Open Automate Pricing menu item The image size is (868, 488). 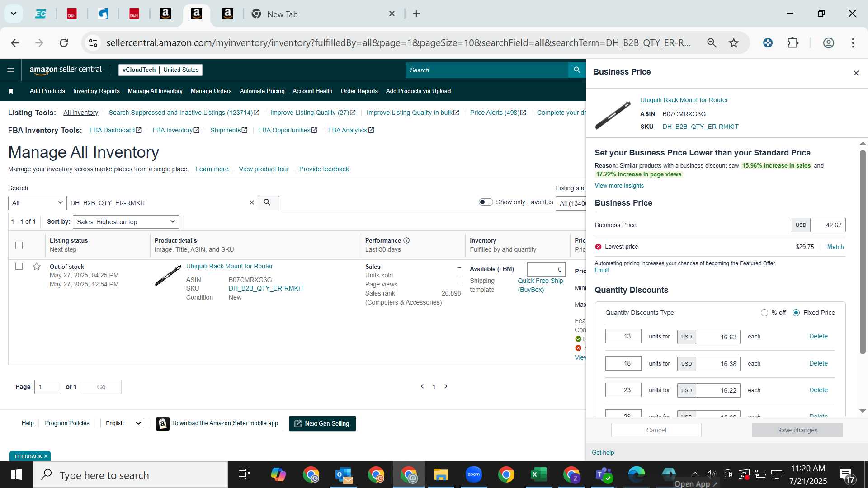point(262,91)
